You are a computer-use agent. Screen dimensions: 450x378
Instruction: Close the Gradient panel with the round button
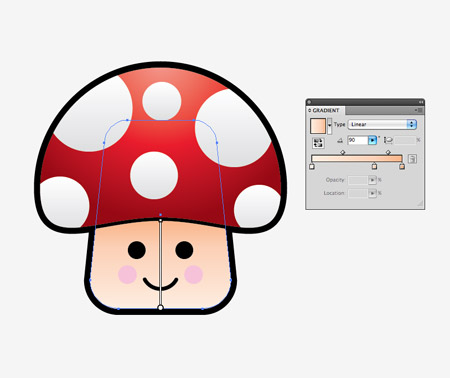pyautogui.click(x=309, y=102)
